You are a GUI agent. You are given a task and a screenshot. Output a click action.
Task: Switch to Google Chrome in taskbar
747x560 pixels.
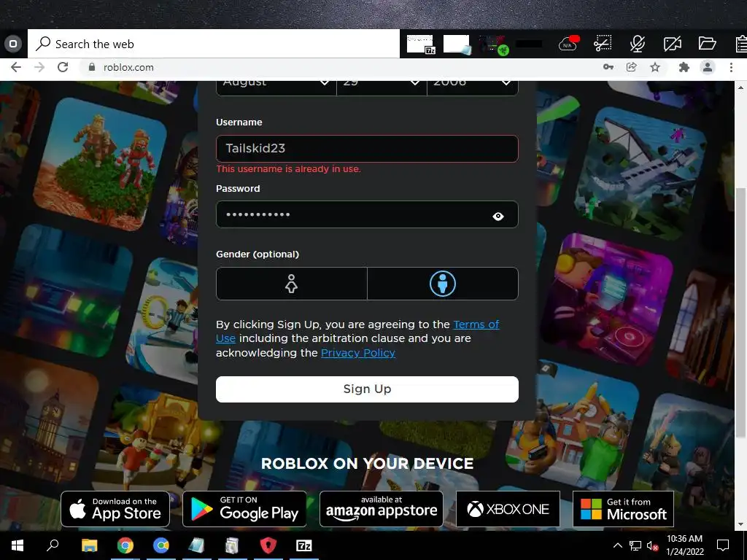(125, 545)
